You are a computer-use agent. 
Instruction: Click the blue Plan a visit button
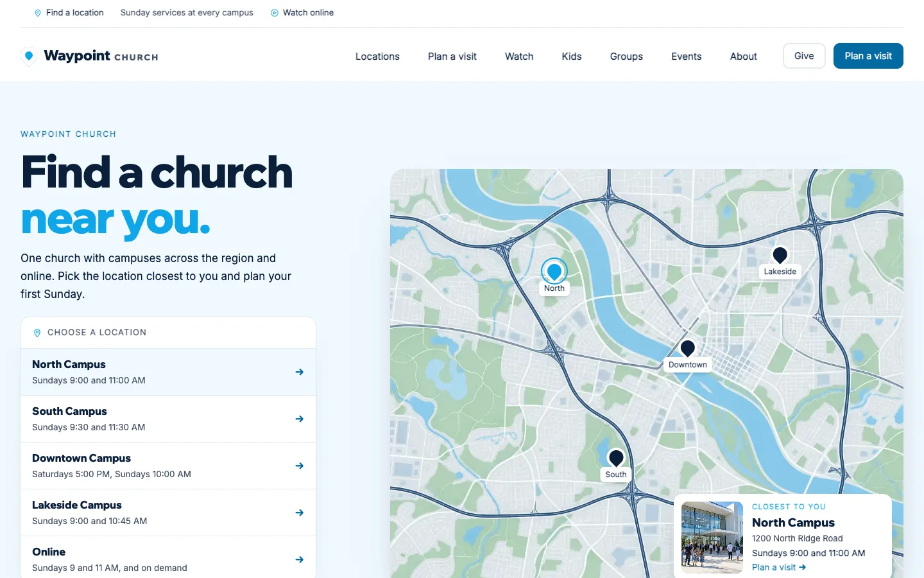click(868, 56)
